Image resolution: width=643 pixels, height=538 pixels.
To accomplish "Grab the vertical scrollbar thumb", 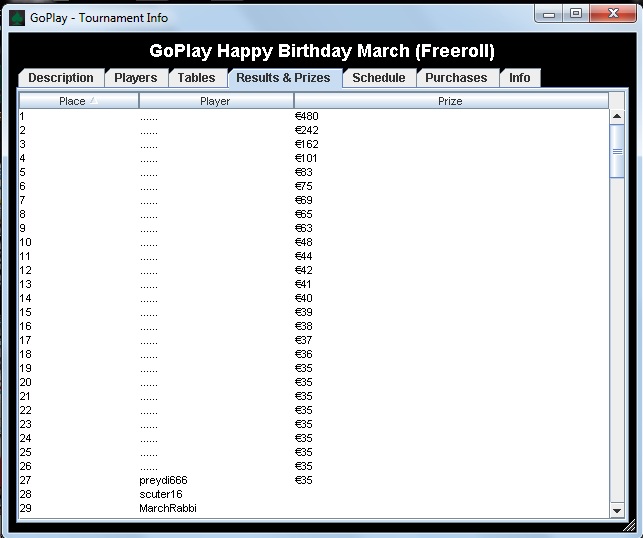I will click(x=617, y=151).
